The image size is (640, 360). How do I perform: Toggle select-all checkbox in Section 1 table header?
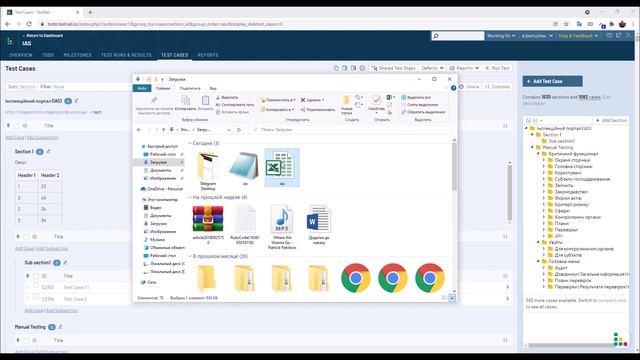[x=26, y=237]
